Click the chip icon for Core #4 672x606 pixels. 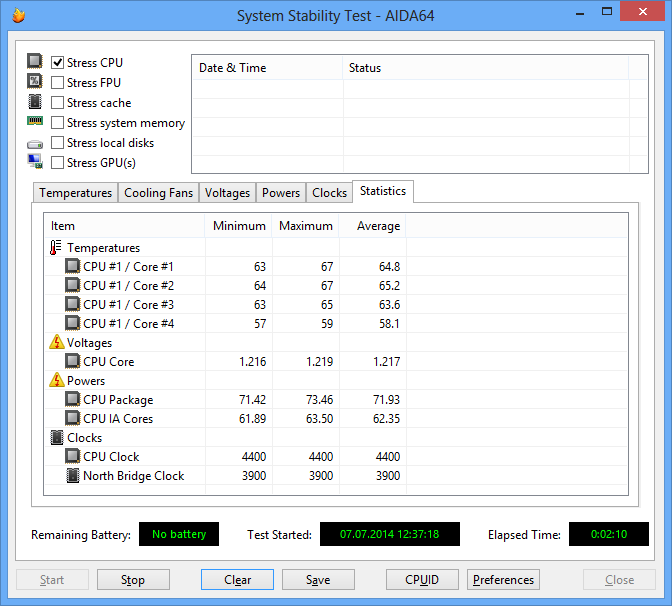[72, 323]
